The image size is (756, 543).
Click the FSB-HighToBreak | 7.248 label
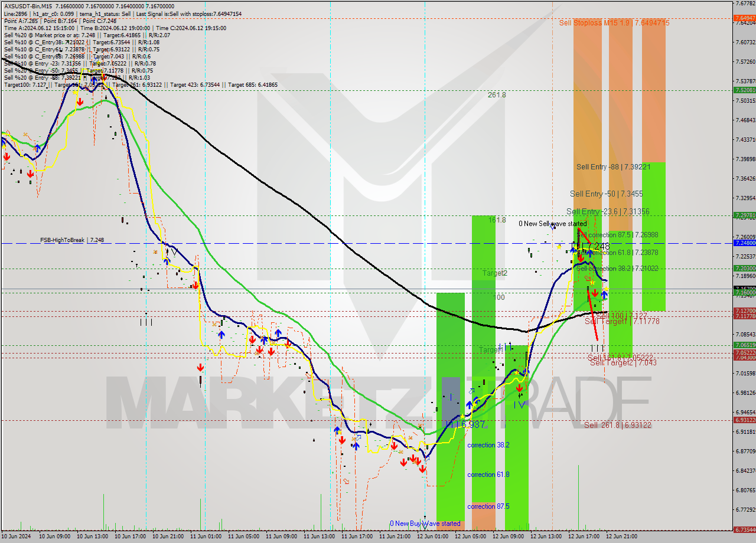[72, 240]
